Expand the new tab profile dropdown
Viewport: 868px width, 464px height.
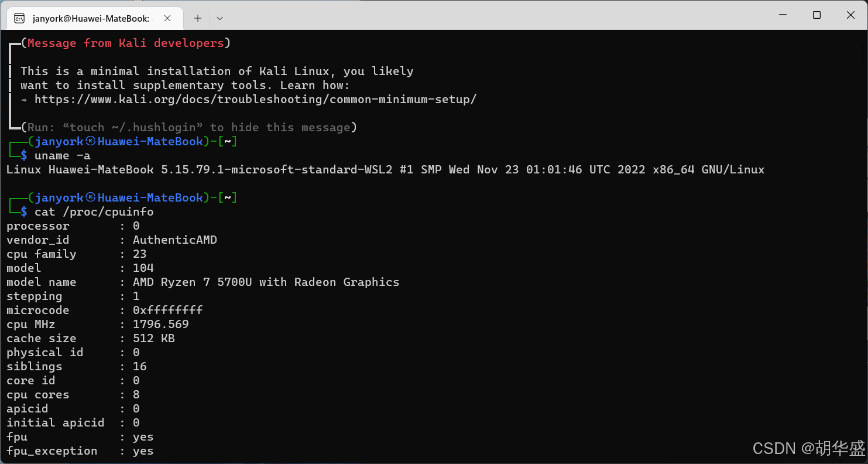[x=219, y=18]
